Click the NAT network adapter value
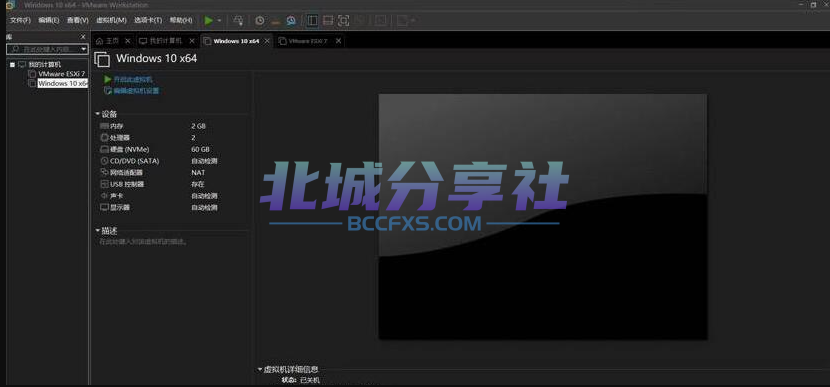This screenshot has width=830, height=387. [199, 173]
